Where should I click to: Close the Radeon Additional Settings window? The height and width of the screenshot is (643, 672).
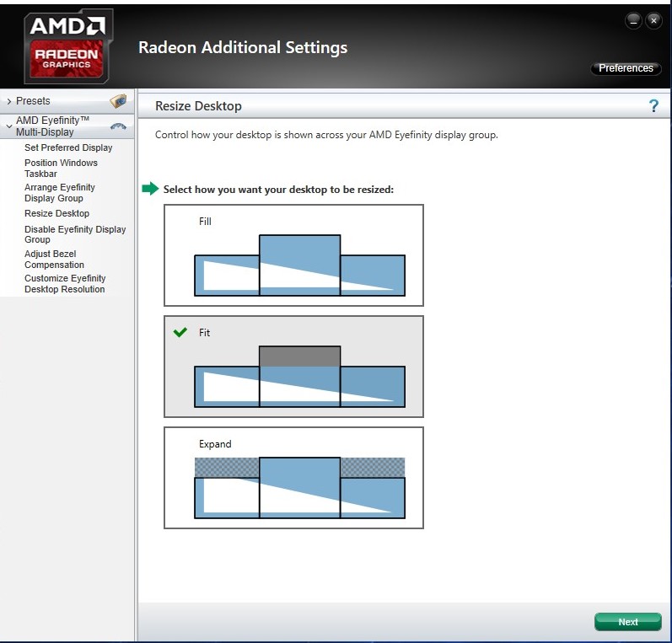[653, 20]
